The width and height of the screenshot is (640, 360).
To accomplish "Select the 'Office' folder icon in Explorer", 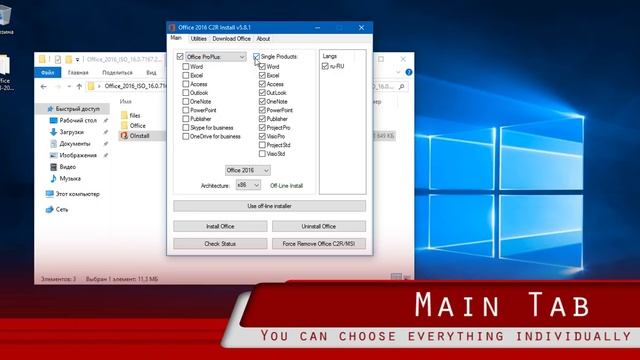I will [124, 125].
